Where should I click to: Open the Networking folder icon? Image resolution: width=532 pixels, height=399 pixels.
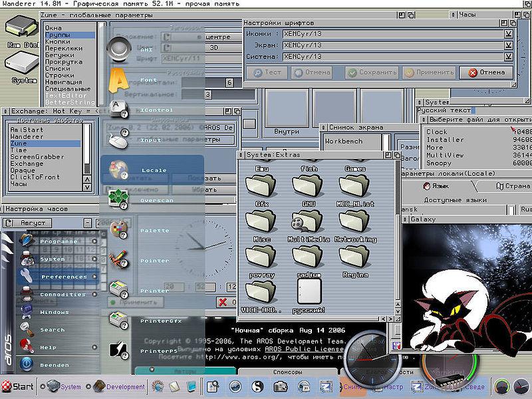355,221
